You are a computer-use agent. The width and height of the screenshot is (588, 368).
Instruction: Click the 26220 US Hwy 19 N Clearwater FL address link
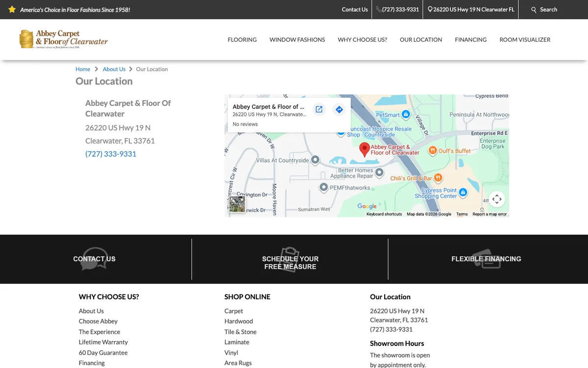pyautogui.click(x=474, y=9)
